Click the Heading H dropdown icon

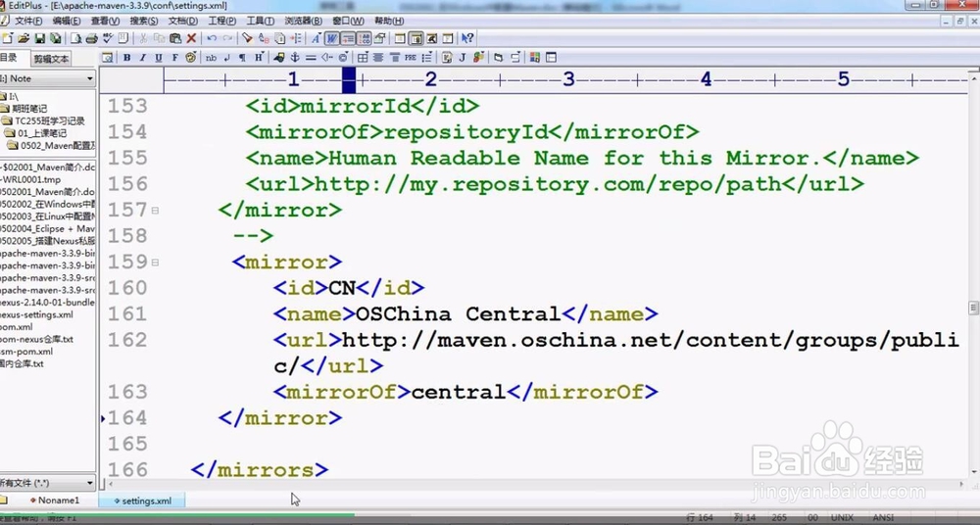tap(258, 58)
